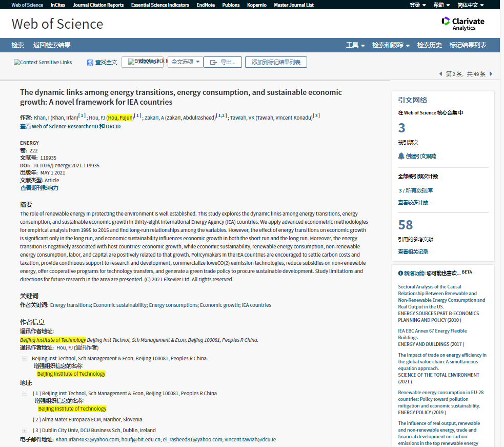This screenshot has width=504, height=447.
Task: Click the Clarivate Analytics logo
Action: click(x=462, y=24)
